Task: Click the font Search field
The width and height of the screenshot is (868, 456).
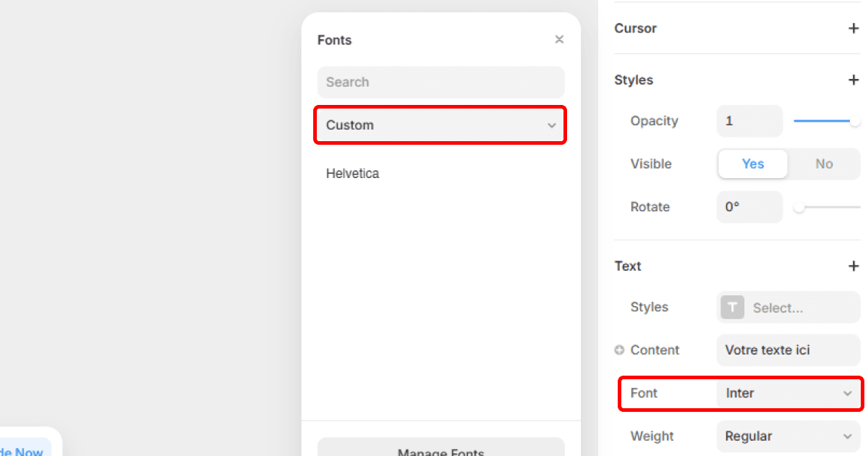Action: (441, 82)
